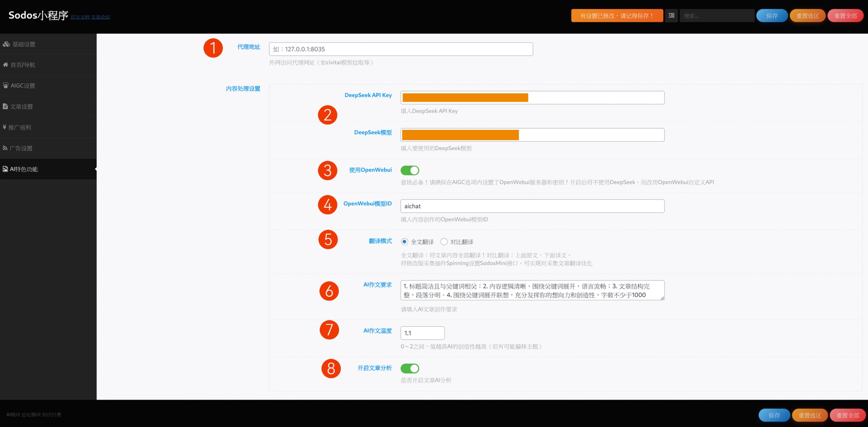The height and width of the screenshot is (427, 868).
Task: Select the 对比翻译 radio option
Action: click(444, 242)
